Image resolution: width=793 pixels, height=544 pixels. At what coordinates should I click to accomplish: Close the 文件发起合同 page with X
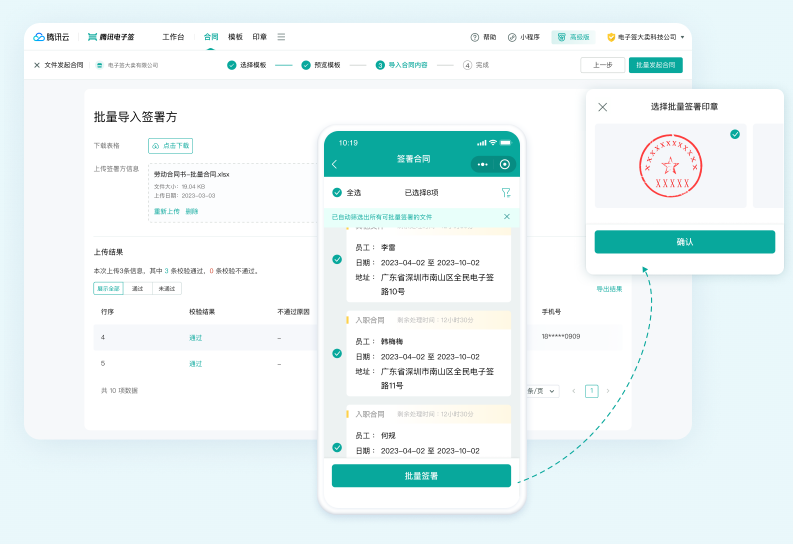pyautogui.click(x=37, y=65)
